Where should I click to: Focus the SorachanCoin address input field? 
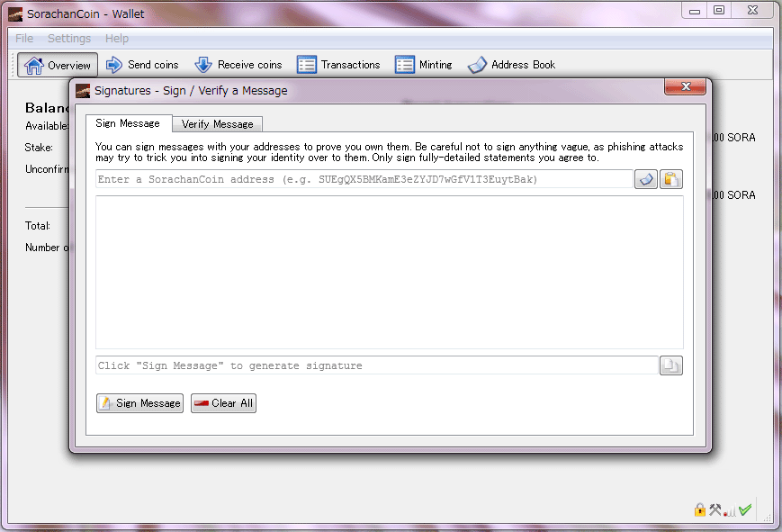pyautogui.click(x=364, y=179)
